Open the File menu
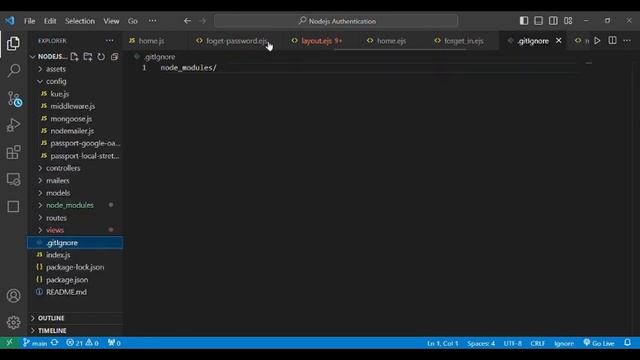The image size is (640, 360). click(29, 21)
